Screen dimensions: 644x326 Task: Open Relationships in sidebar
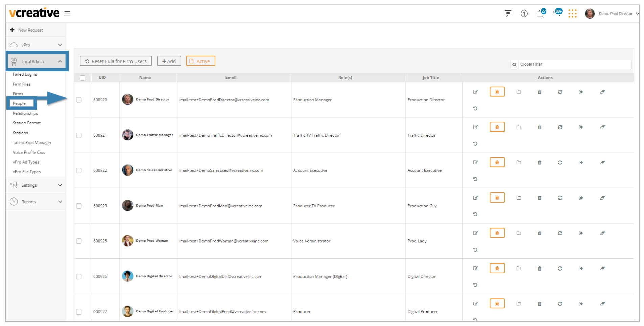(25, 113)
